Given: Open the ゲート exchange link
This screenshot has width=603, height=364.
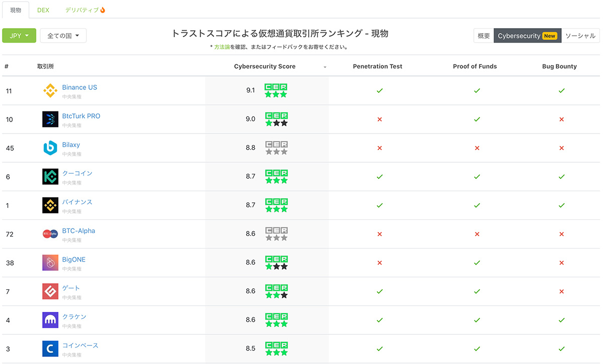Looking at the screenshot, I should point(71,288).
